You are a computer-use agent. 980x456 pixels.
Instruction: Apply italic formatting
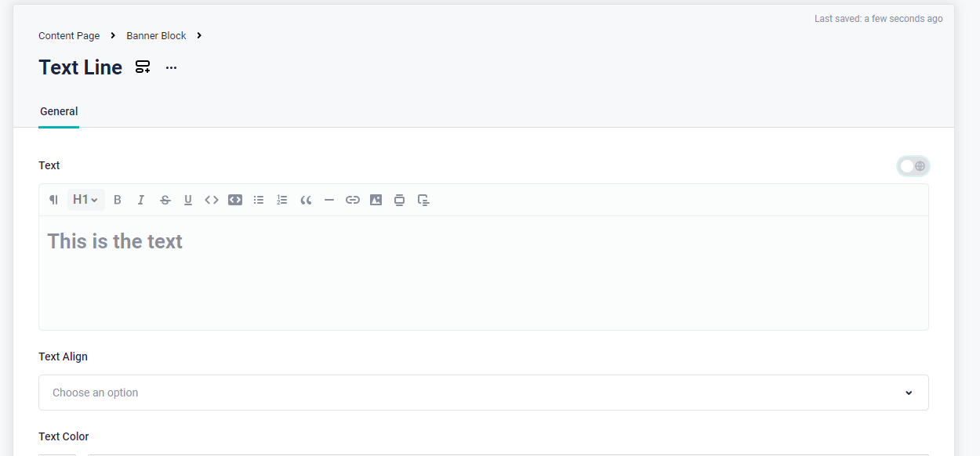click(141, 200)
